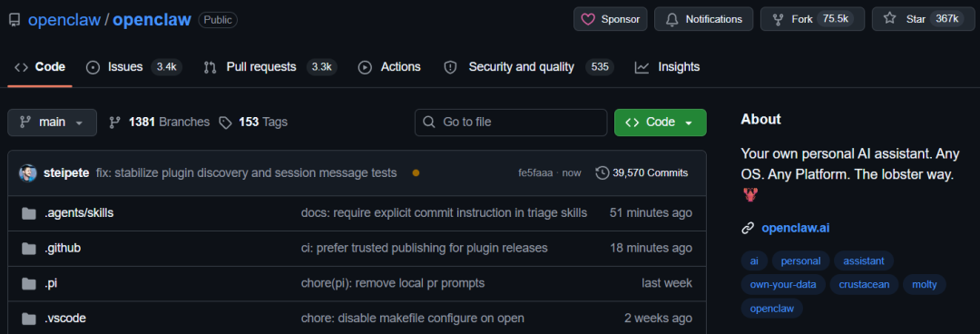This screenshot has width=980, height=334.
Task: Open commit hash fe5faaa
Action: pos(535,173)
